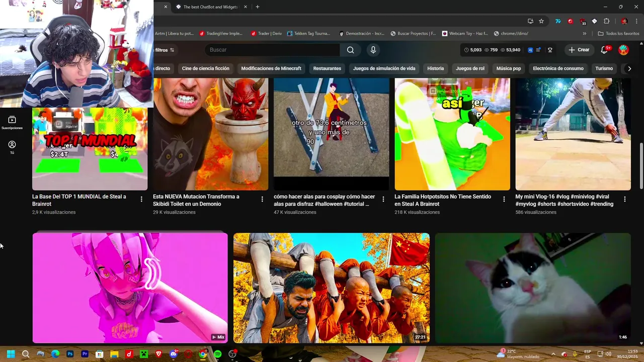Open the Tú sidebar section

coord(12,147)
